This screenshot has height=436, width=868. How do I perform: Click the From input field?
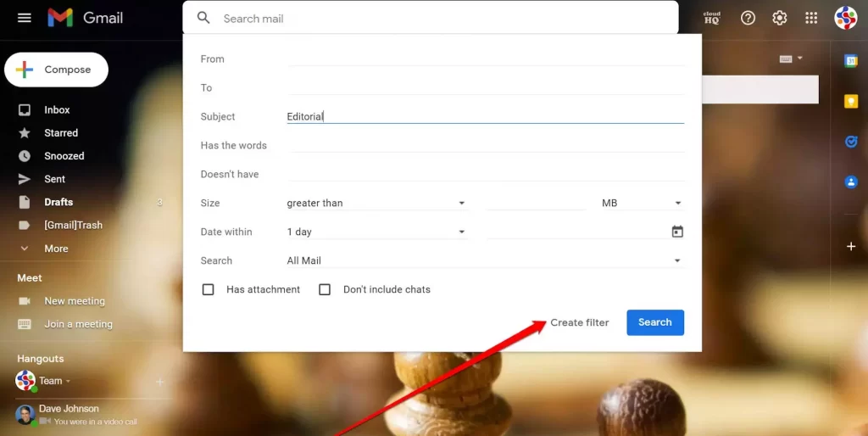click(x=486, y=59)
